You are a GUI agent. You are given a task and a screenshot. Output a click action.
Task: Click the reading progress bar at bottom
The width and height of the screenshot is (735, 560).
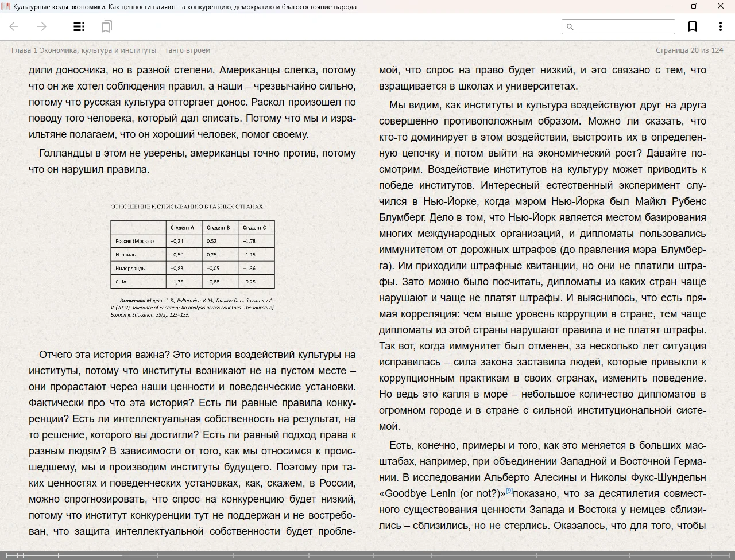(367, 555)
